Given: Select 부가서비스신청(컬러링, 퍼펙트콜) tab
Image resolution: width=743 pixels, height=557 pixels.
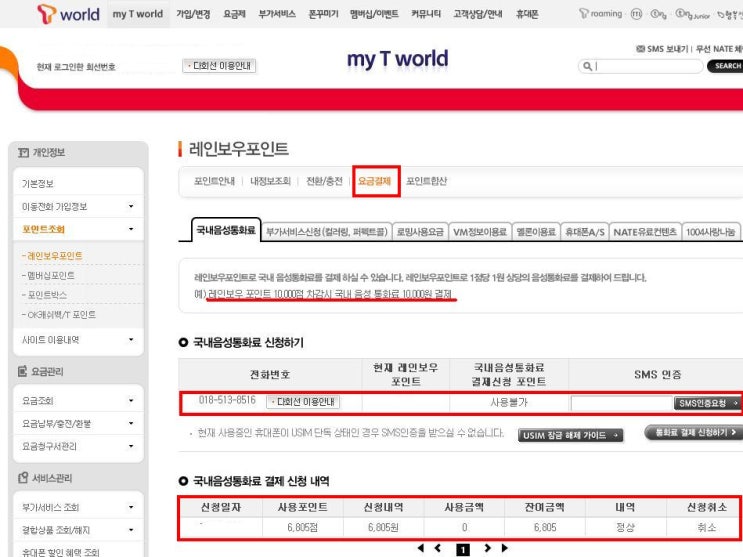Looking at the screenshot, I should [x=326, y=232].
